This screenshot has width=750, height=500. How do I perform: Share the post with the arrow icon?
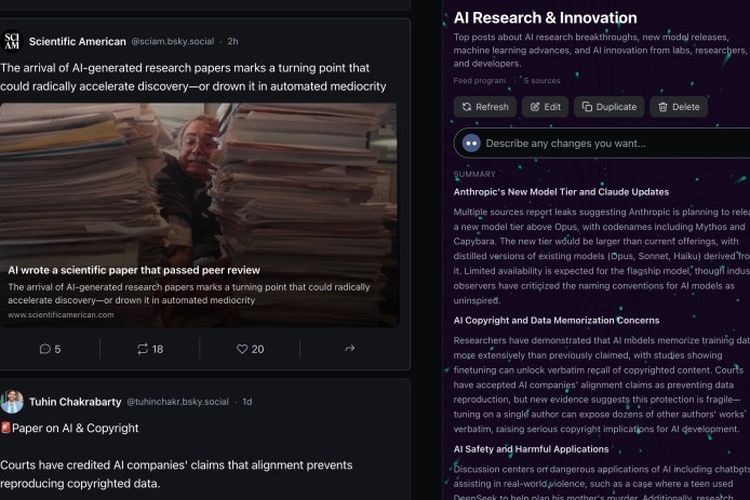[x=350, y=348]
